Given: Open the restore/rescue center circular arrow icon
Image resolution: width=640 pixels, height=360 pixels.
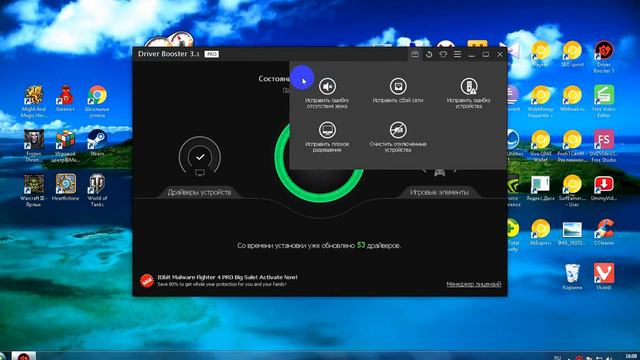Looking at the screenshot, I should [x=429, y=54].
